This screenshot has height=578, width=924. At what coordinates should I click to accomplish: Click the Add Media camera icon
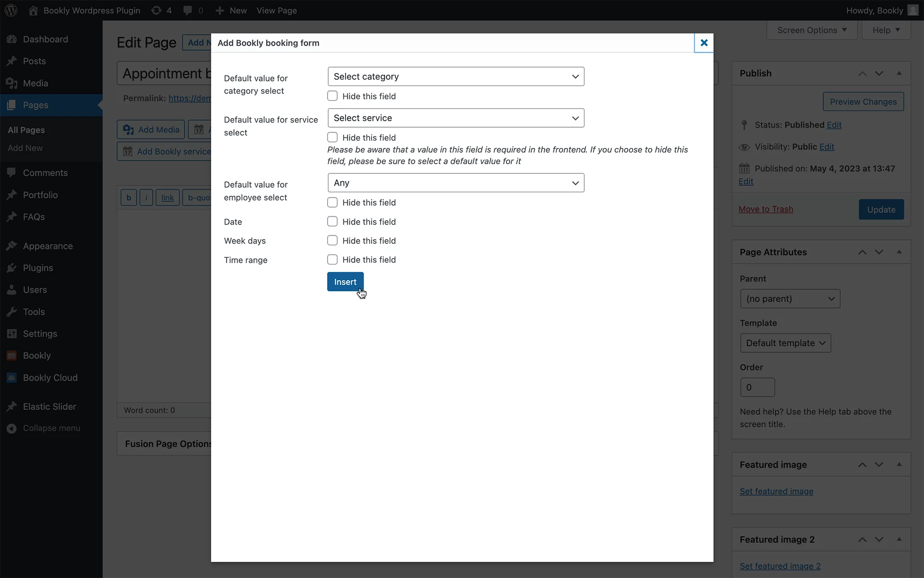point(128,130)
